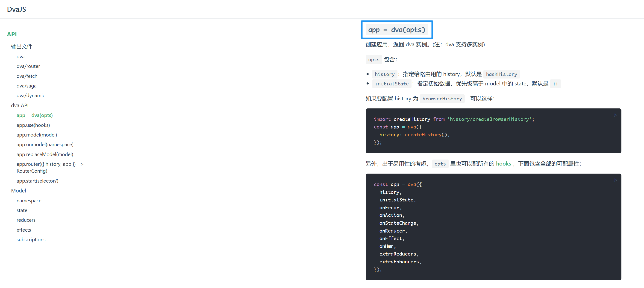This screenshot has height=288, width=644.
Task: Open the DvaJS home title
Action: 17,9
